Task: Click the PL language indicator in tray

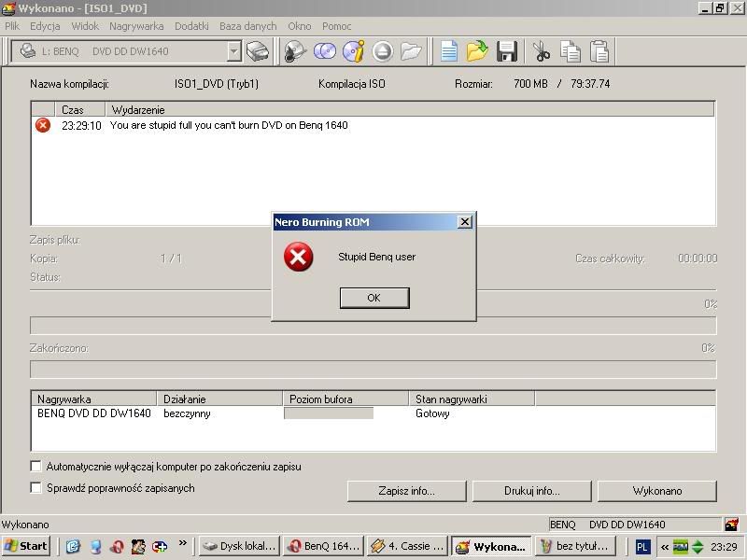Action: tap(641, 547)
